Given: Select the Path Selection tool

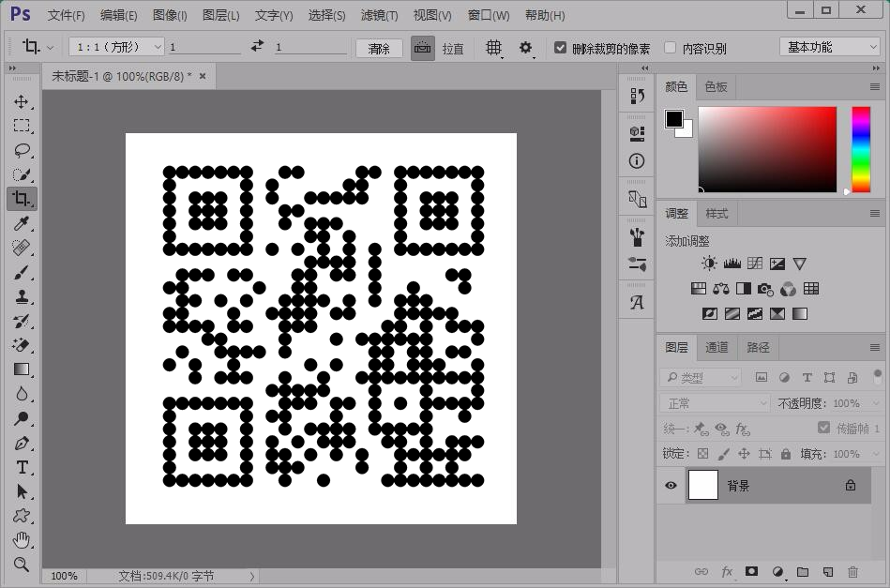Looking at the screenshot, I should pos(22,491).
